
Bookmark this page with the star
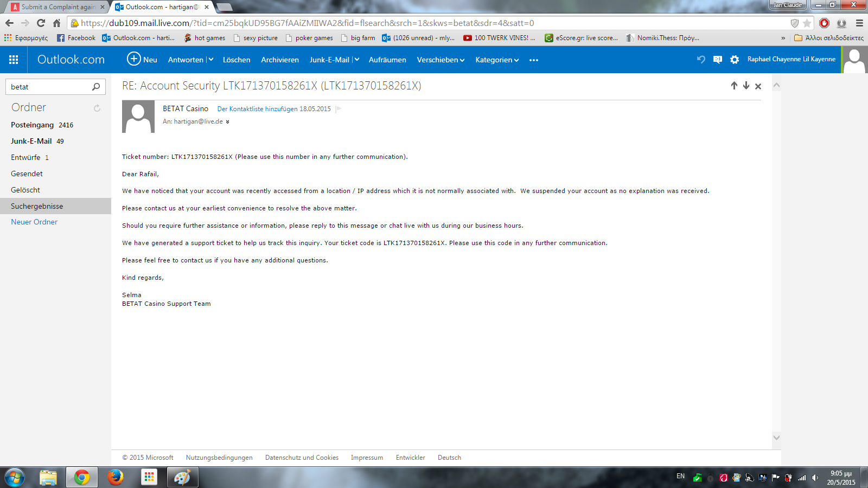[x=807, y=23]
